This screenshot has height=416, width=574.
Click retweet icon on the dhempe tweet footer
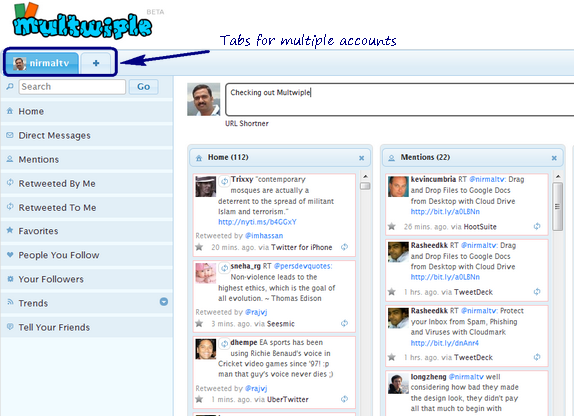344,399
